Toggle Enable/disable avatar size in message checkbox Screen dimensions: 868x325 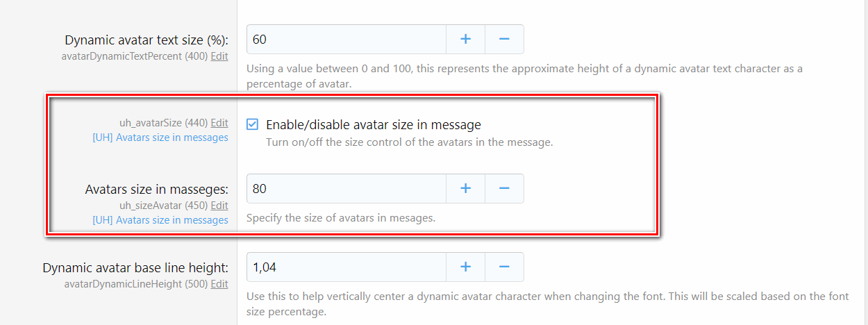(x=253, y=125)
